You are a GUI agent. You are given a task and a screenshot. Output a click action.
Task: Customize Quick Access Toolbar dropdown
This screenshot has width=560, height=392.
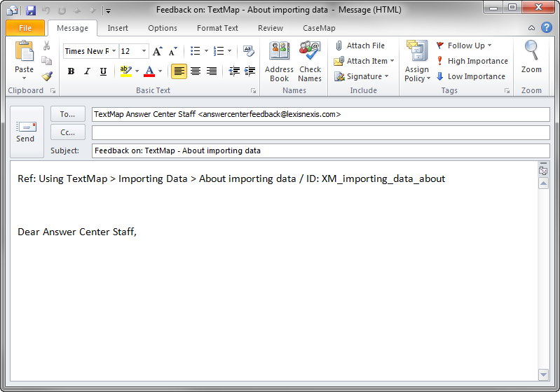tap(108, 11)
